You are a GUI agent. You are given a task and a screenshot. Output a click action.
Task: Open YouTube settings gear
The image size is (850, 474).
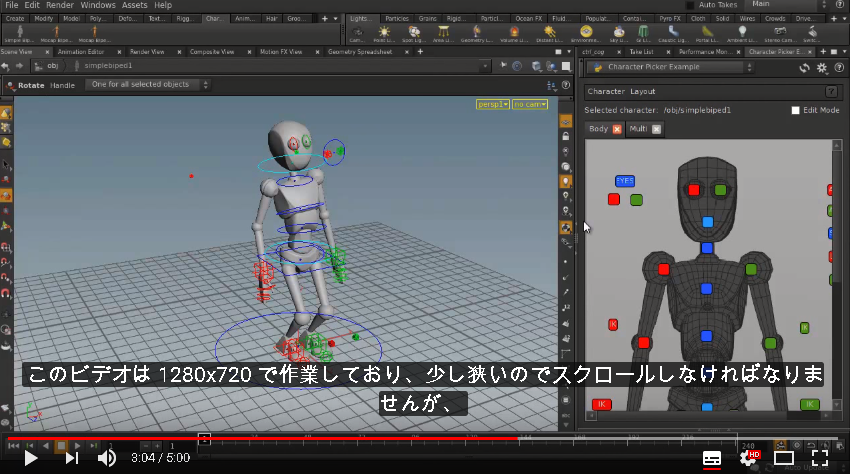749,459
